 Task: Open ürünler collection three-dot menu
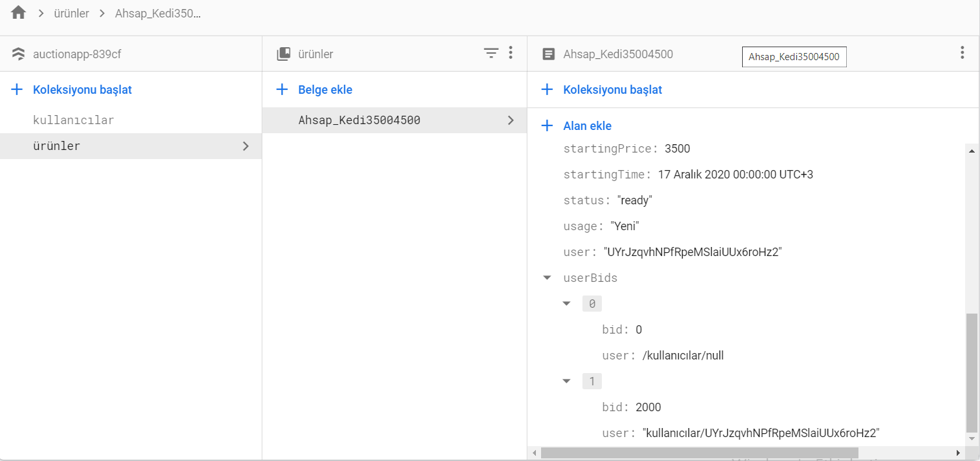click(x=511, y=54)
